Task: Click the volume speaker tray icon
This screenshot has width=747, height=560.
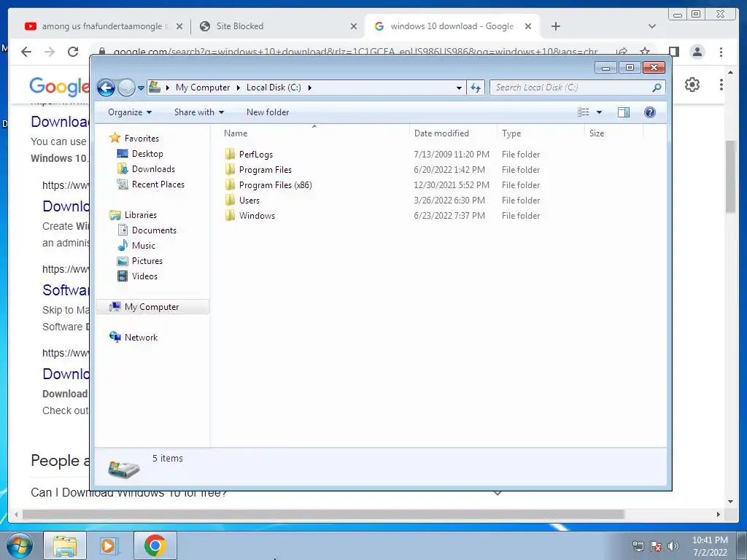Action: pos(673,545)
